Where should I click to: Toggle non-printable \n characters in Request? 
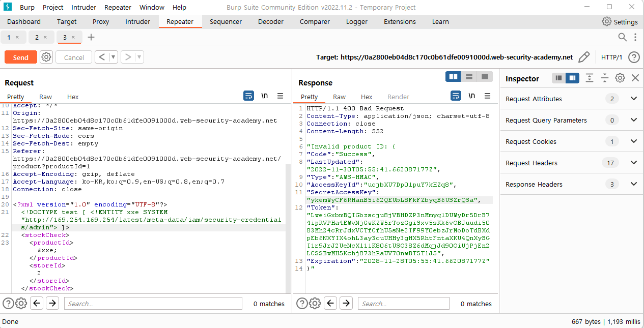tap(265, 96)
